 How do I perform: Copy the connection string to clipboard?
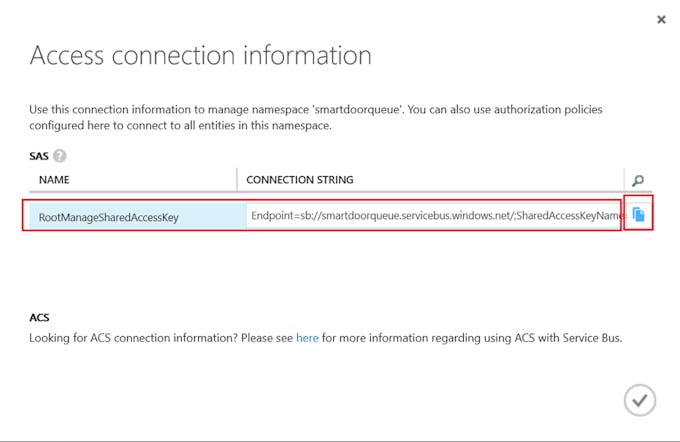(x=638, y=214)
